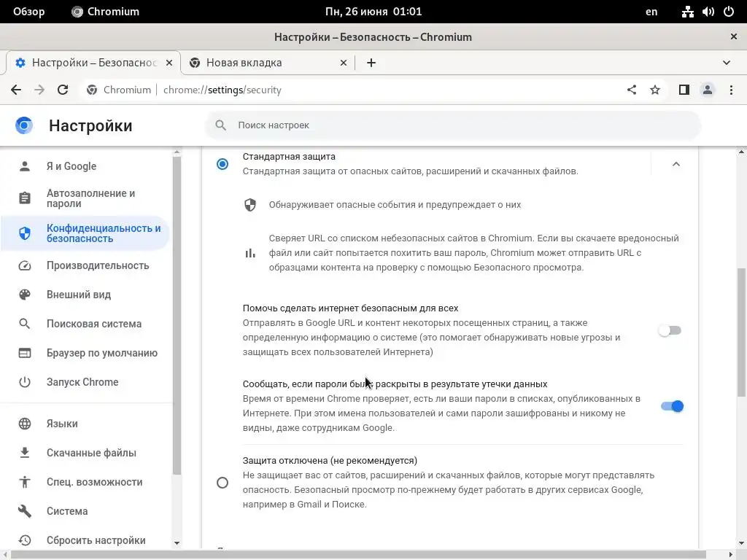The height and width of the screenshot is (560, 747).
Task: Click the shield icon for Конфиденциальность
Action: coord(25,233)
